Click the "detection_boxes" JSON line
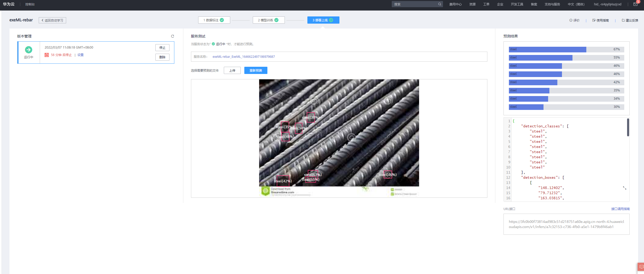 click(543, 177)
